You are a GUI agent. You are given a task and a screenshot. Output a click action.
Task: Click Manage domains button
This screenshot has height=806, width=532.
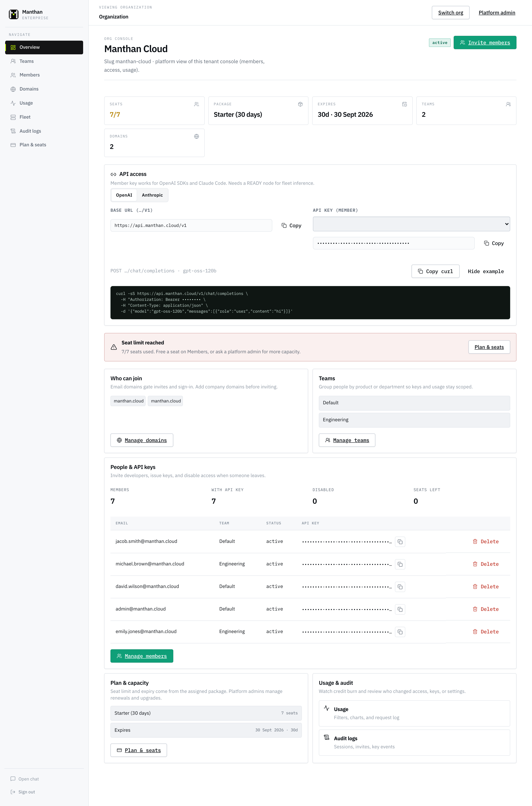(142, 440)
